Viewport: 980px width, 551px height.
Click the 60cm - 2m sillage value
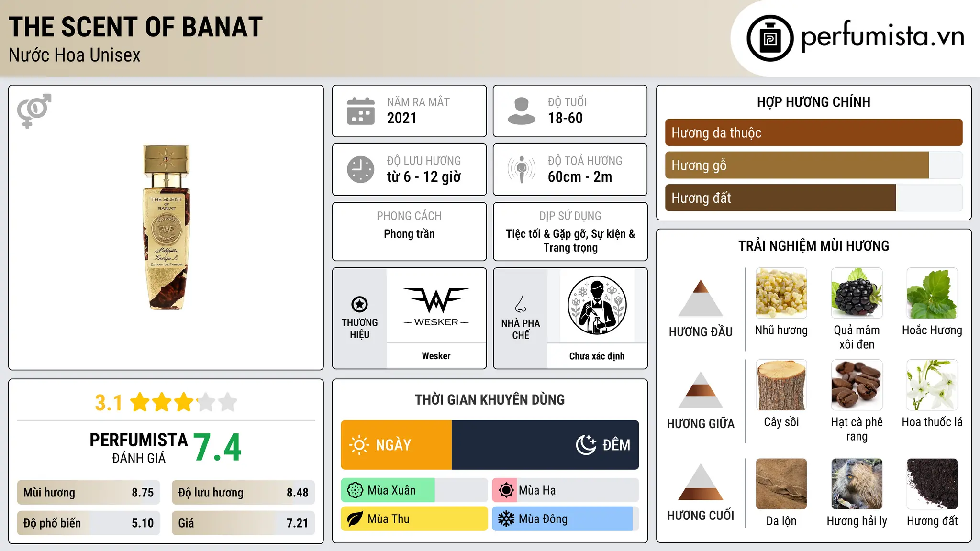pos(580,177)
